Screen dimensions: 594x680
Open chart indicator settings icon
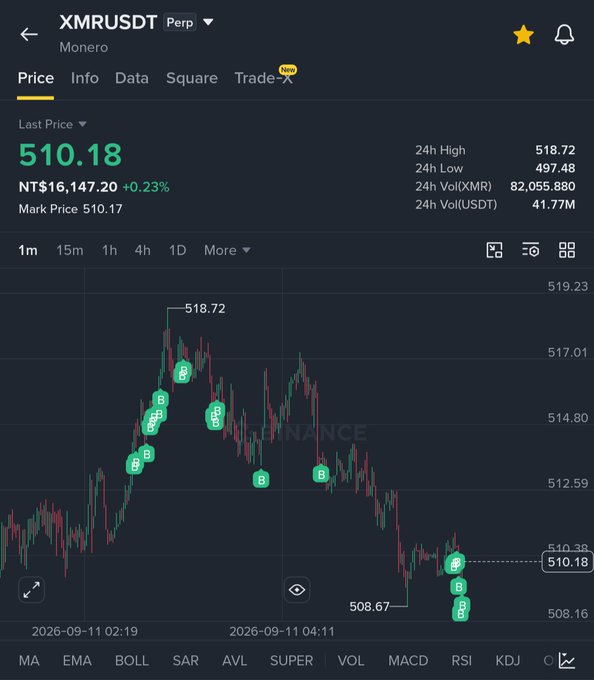pos(531,250)
